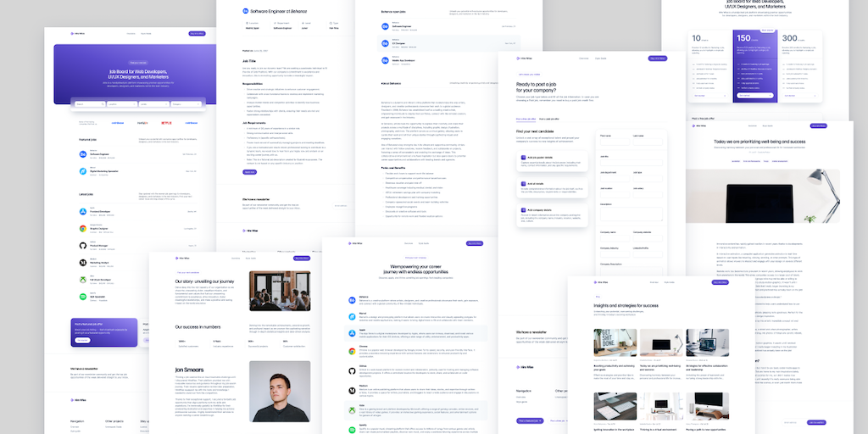Click purple header button on home page

(197, 33)
